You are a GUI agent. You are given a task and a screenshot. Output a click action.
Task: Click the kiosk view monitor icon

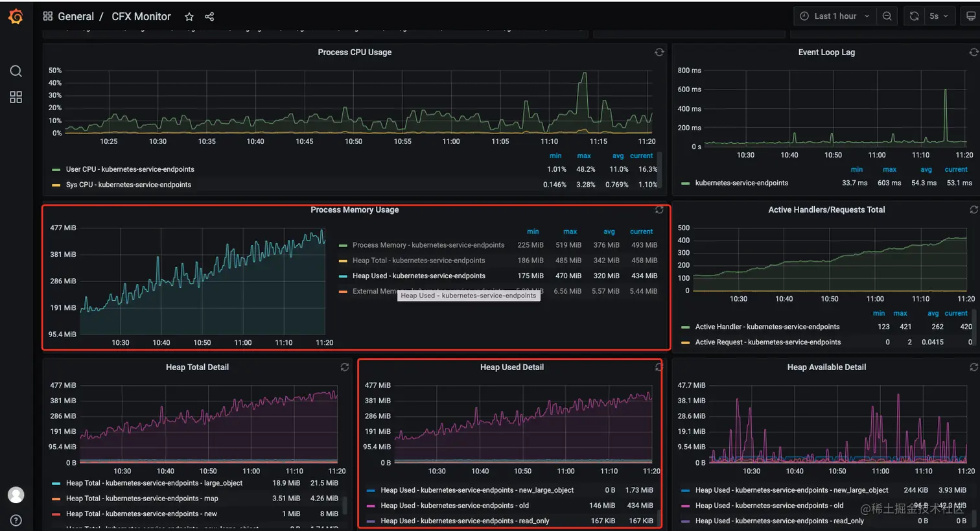(970, 16)
